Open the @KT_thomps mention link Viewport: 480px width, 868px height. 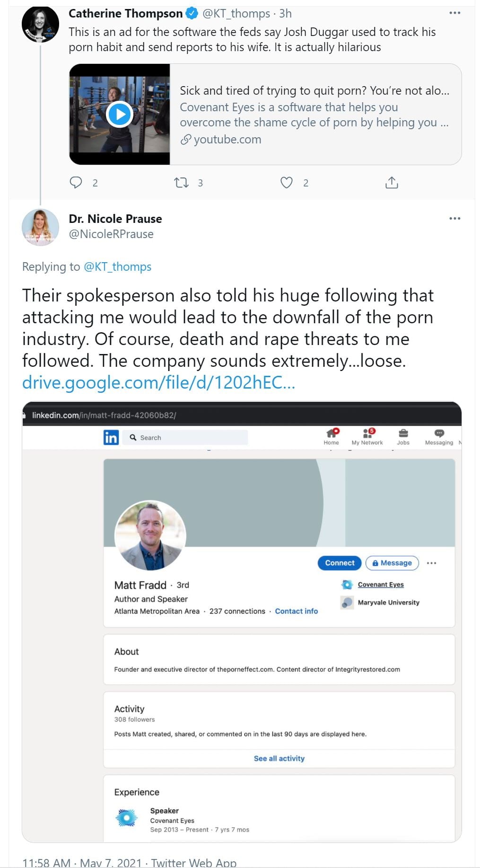(x=117, y=267)
